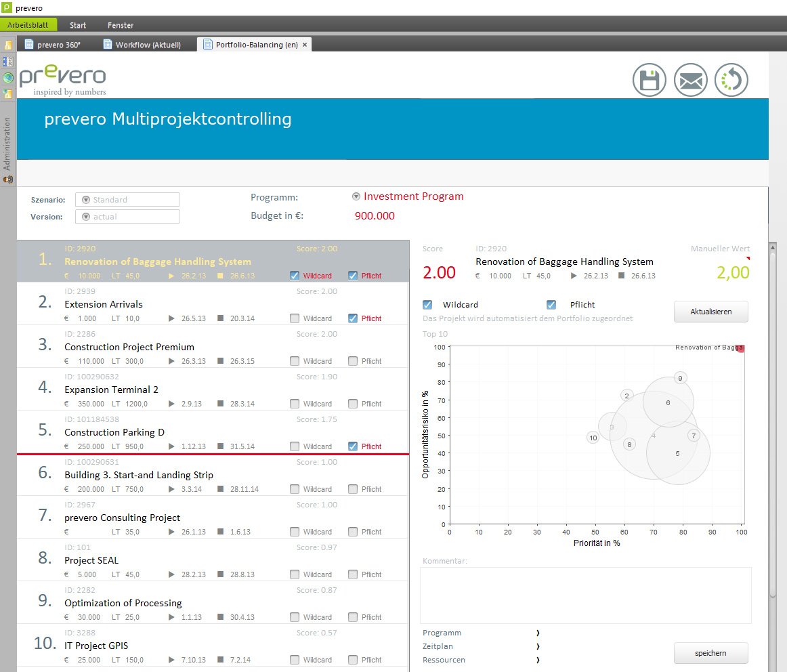Enable Wildcard for Extension Arrivals

[295, 318]
